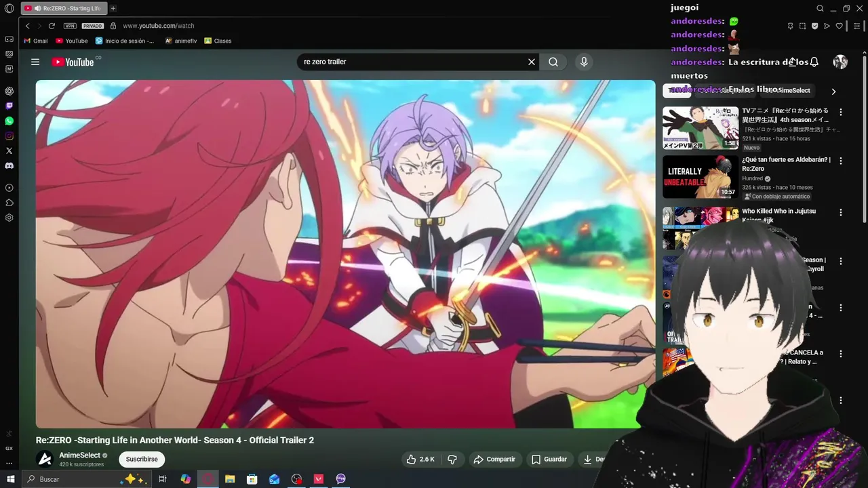Open the site padlock security info
The width and height of the screenshot is (868, 488).
(x=112, y=26)
